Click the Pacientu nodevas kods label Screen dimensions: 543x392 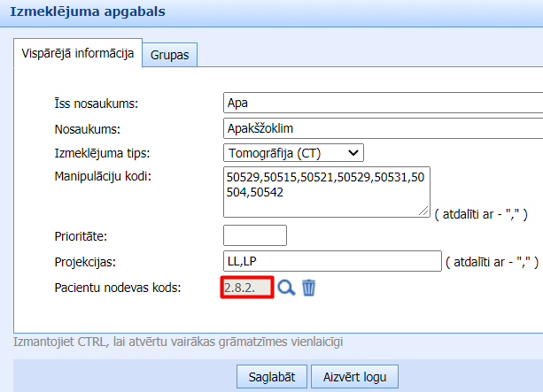[118, 287]
